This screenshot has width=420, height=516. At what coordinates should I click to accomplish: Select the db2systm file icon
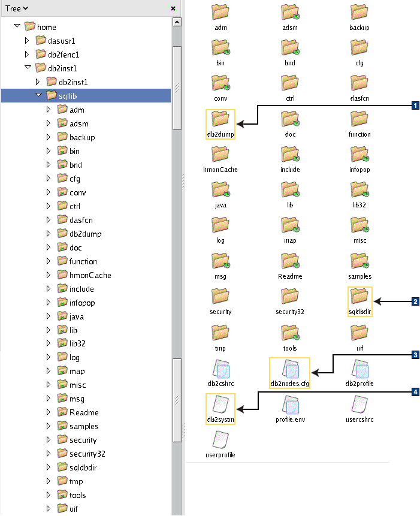(x=220, y=404)
